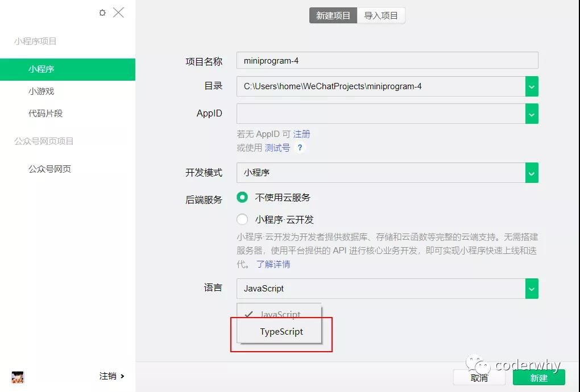Choose TypeScript in the language list
The image size is (580, 392).
coord(279,332)
